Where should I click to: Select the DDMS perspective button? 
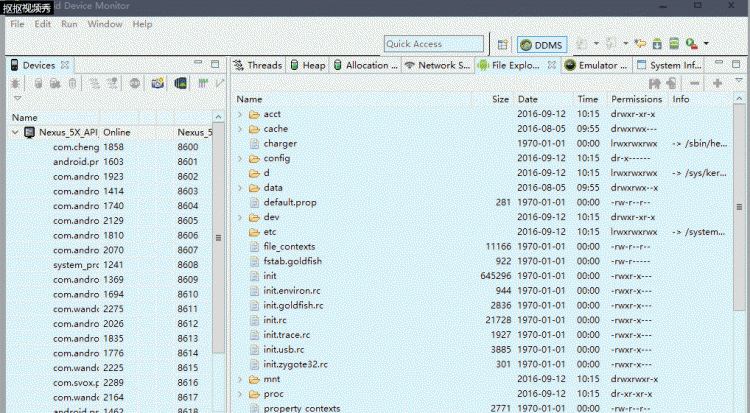point(542,45)
